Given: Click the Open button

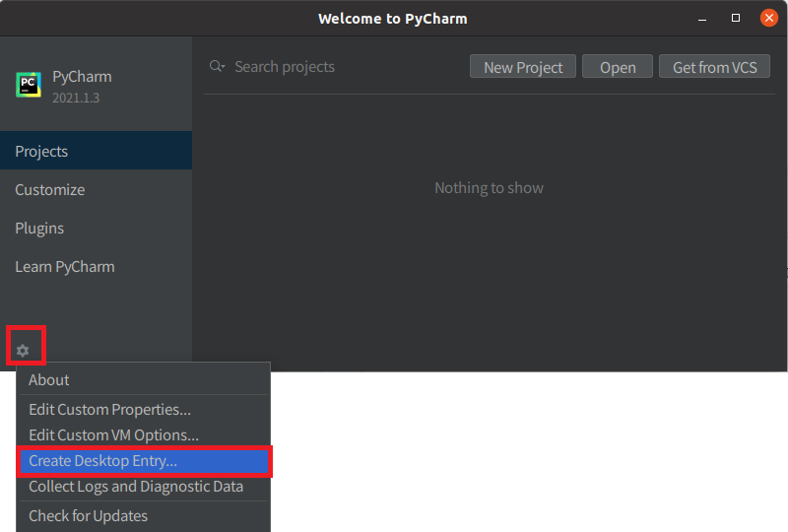Looking at the screenshot, I should pos(618,67).
